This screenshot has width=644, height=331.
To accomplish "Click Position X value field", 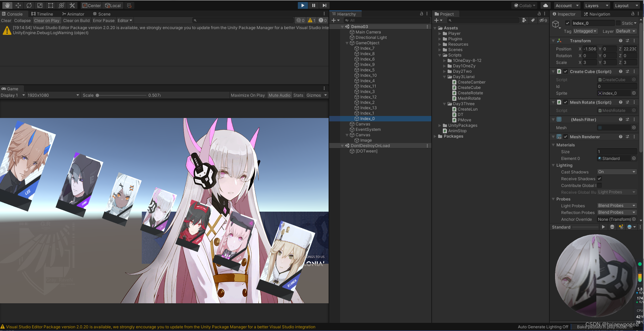I will point(590,49).
